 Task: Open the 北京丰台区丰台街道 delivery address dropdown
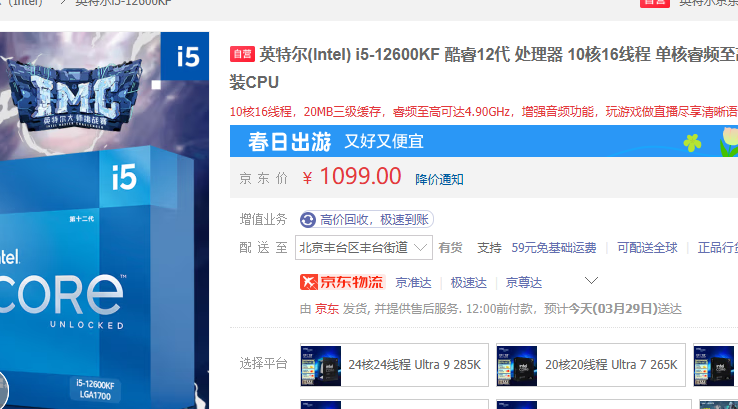click(364, 248)
